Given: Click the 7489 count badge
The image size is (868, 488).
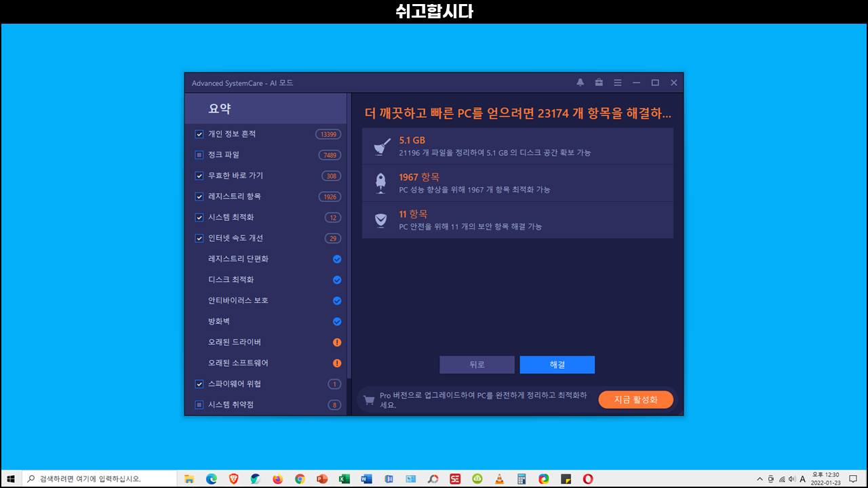Looking at the screenshot, I should click(330, 155).
